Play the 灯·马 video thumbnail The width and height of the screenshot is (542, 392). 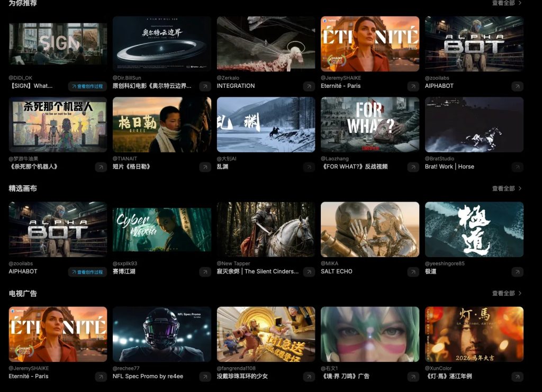[474, 334]
